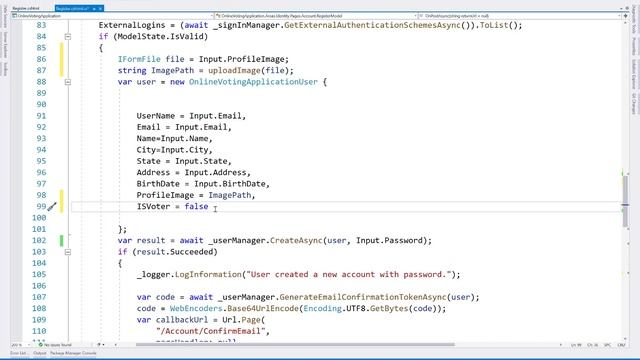Click 'callbackUrl' variable on line 109

[x=182, y=320]
